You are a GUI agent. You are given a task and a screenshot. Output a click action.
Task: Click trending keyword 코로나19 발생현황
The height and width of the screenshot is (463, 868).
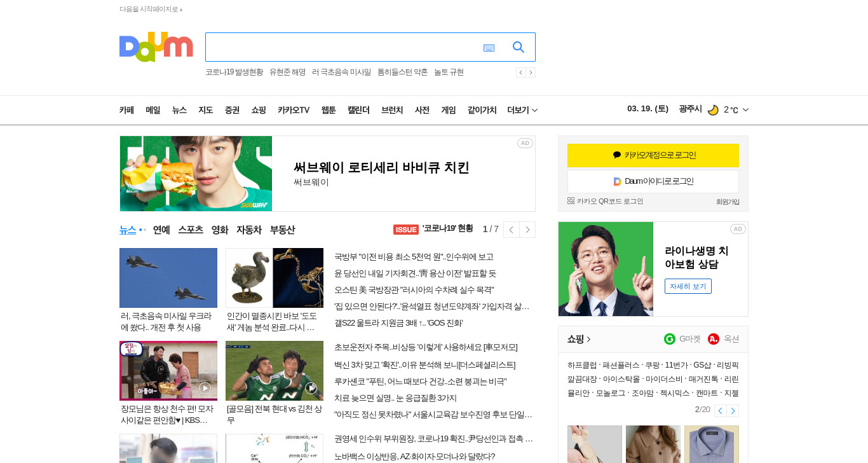click(x=234, y=73)
